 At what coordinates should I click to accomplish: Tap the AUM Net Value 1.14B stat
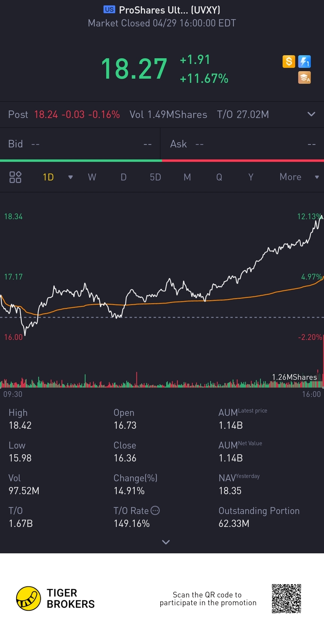240,452
